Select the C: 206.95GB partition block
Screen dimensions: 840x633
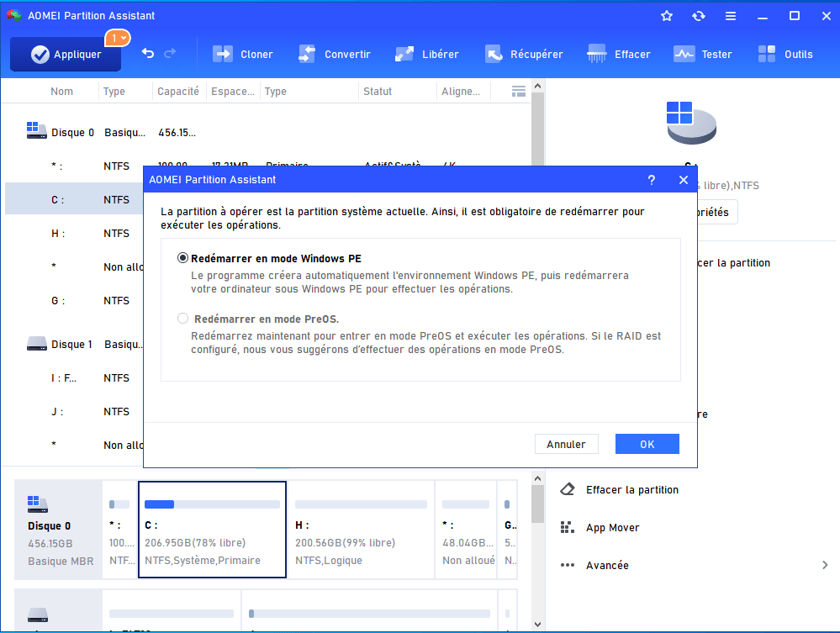[x=212, y=530]
